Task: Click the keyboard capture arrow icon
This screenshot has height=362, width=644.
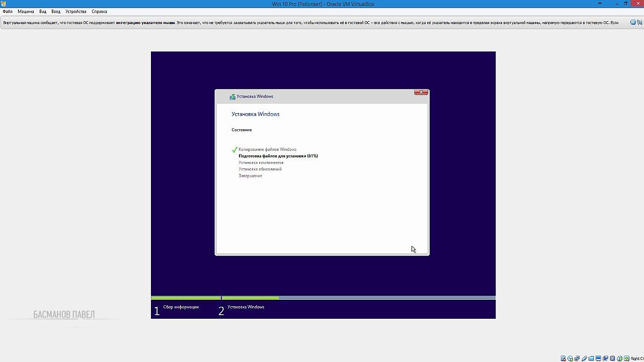Action: tap(626, 358)
